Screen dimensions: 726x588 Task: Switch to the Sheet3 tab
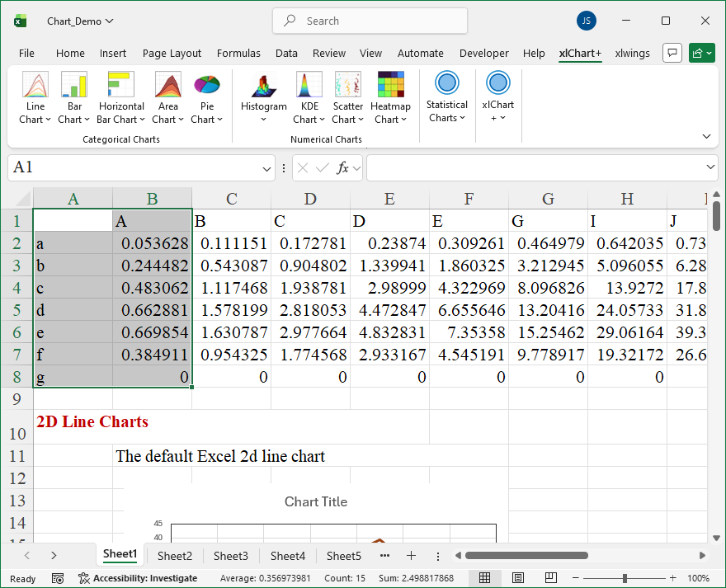click(x=230, y=556)
